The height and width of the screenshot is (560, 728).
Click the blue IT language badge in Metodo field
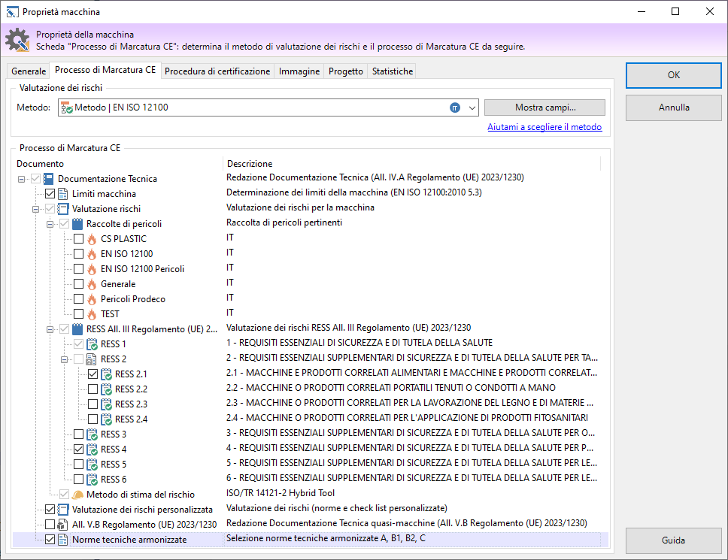point(455,107)
